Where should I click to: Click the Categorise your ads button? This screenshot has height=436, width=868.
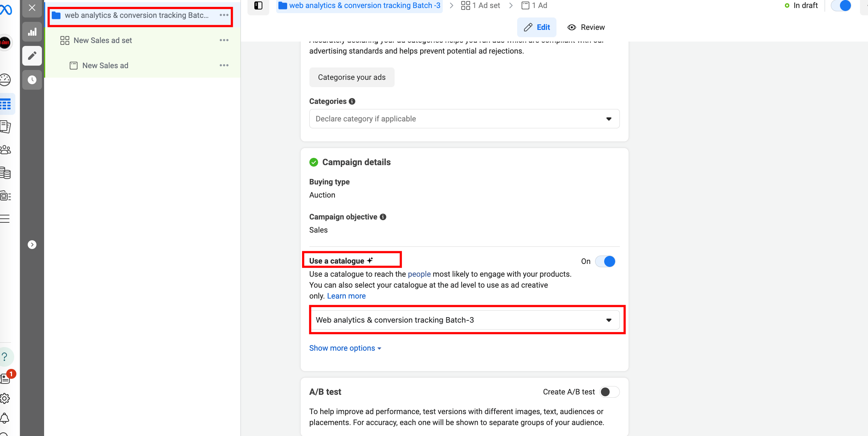tap(352, 77)
